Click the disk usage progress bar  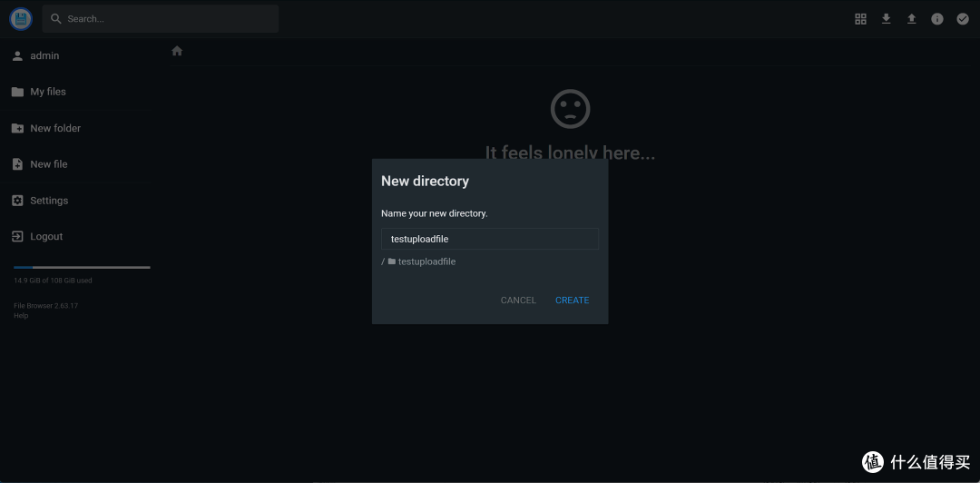pos(82,267)
